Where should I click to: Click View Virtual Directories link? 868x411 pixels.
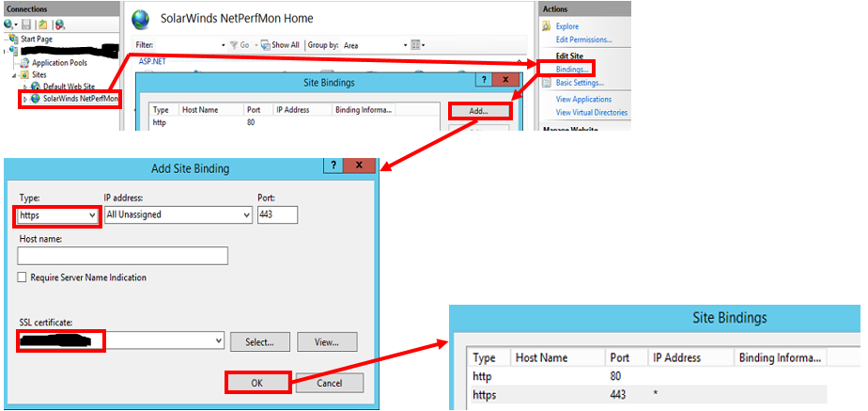coord(591,113)
